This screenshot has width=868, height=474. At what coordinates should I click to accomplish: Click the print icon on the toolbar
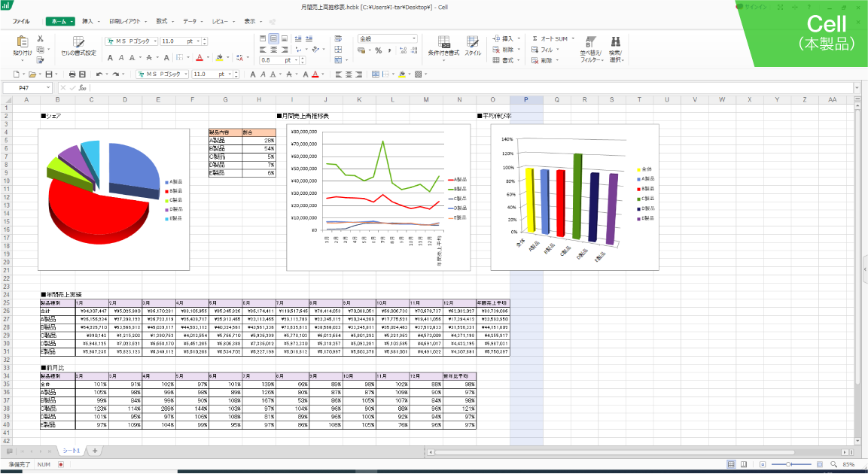pos(72,74)
